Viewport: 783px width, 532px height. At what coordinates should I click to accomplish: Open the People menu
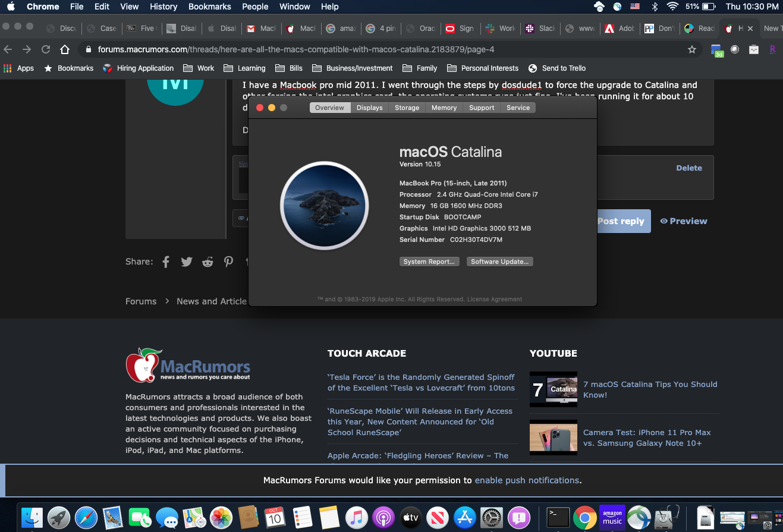(x=255, y=7)
